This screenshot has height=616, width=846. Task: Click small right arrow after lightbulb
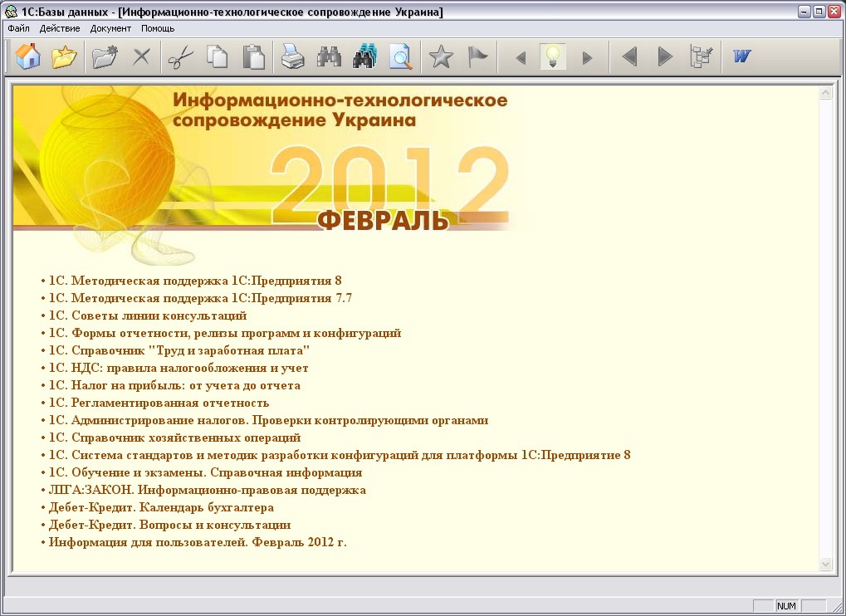[588, 58]
